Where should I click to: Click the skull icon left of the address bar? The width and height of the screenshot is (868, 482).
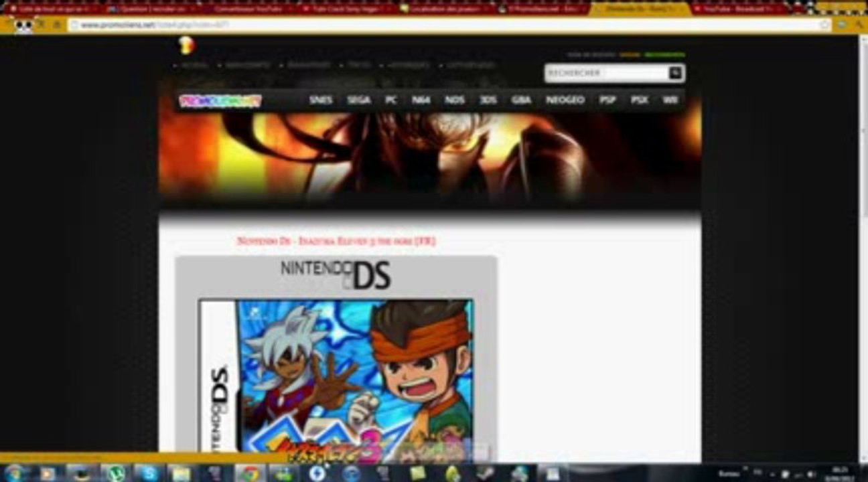[x=23, y=25]
